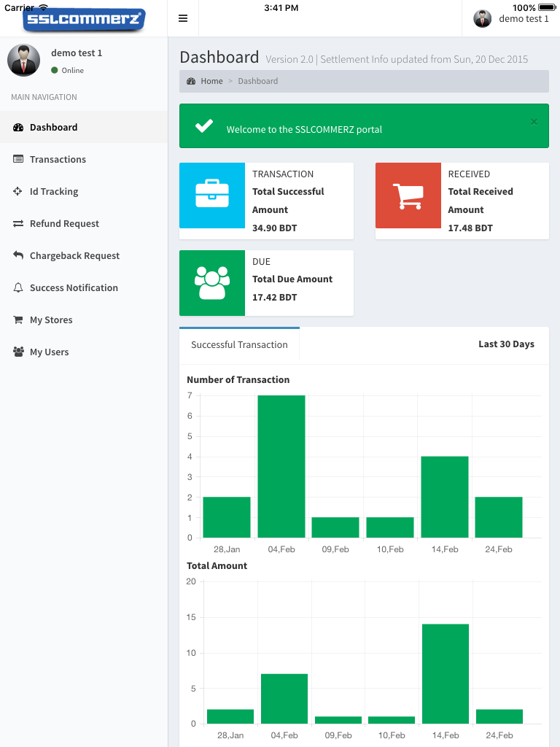Click the red shopping cart received icon
560x747 pixels.
coord(408,196)
